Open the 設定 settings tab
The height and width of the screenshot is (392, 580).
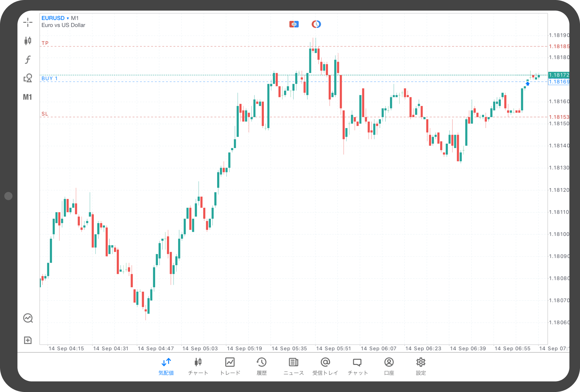pos(421,366)
